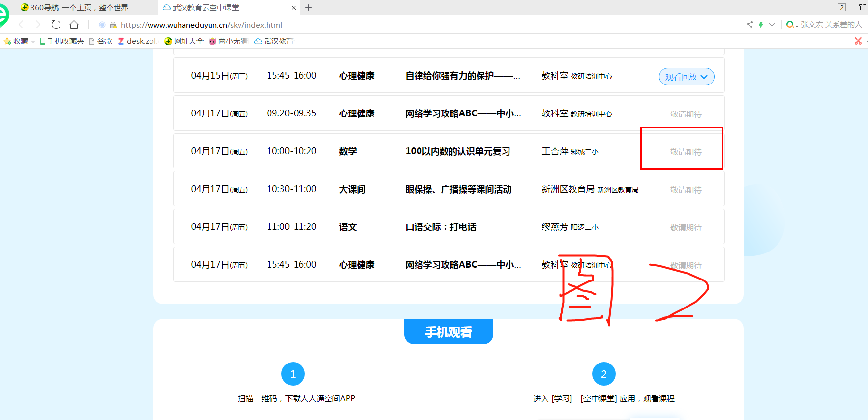
Task: Open the 网址大全 bookmark
Action: point(184,41)
